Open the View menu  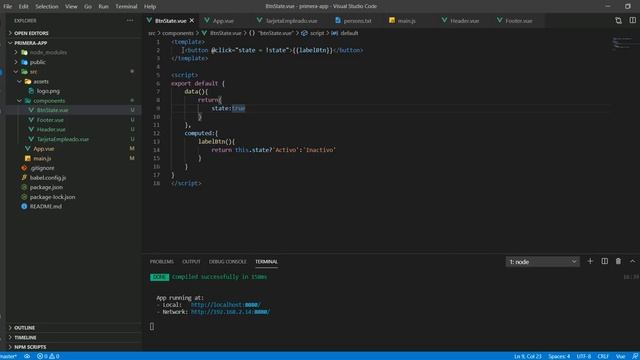pyautogui.click(x=71, y=6)
